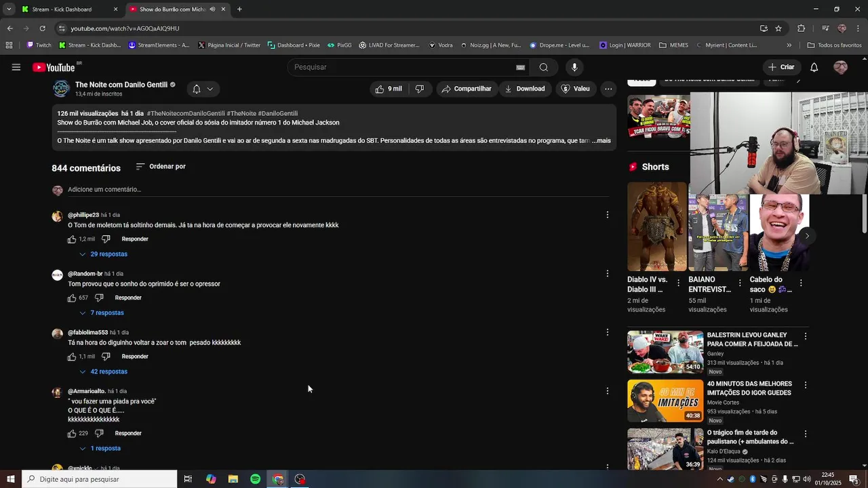Like the video with 9 mil likes

pos(389,89)
